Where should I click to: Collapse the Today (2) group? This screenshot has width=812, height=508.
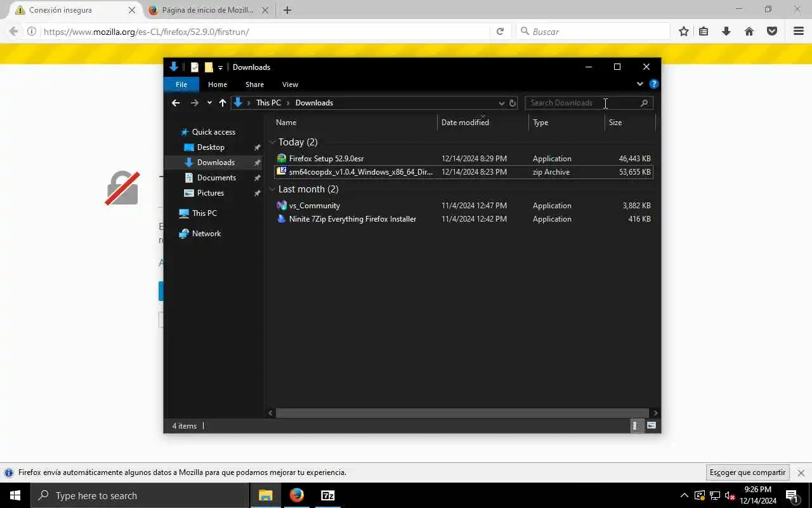click(272, 142)
